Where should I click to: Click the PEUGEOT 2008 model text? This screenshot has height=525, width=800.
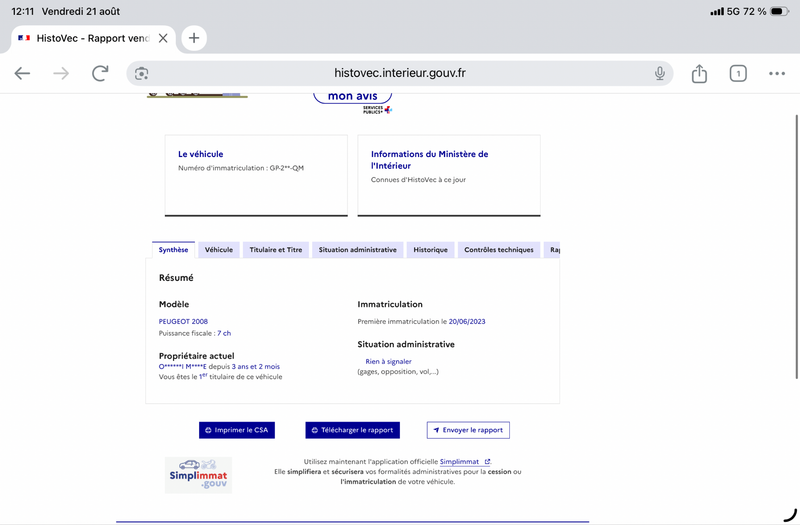point(183,321)
